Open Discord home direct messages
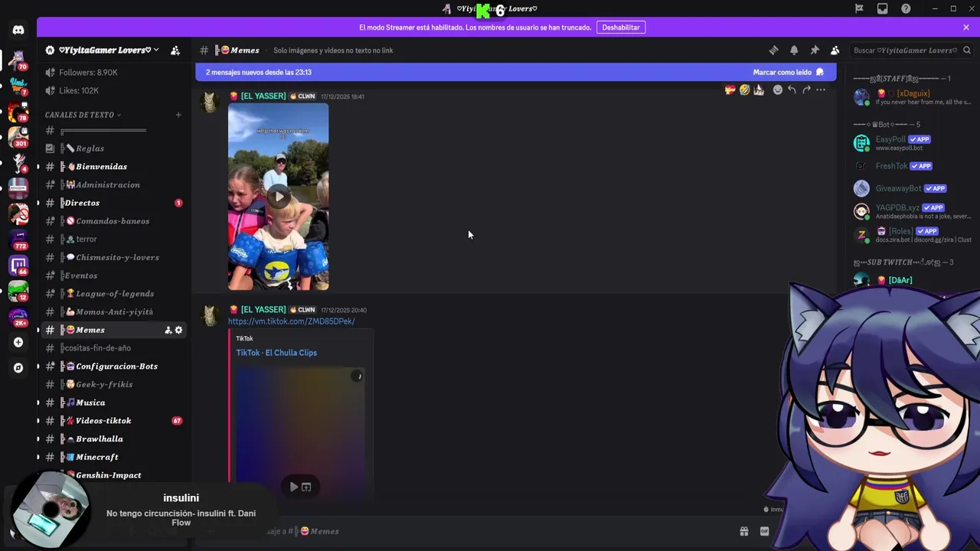The height and width of the screenshot is (551, 980). point(18,30)
